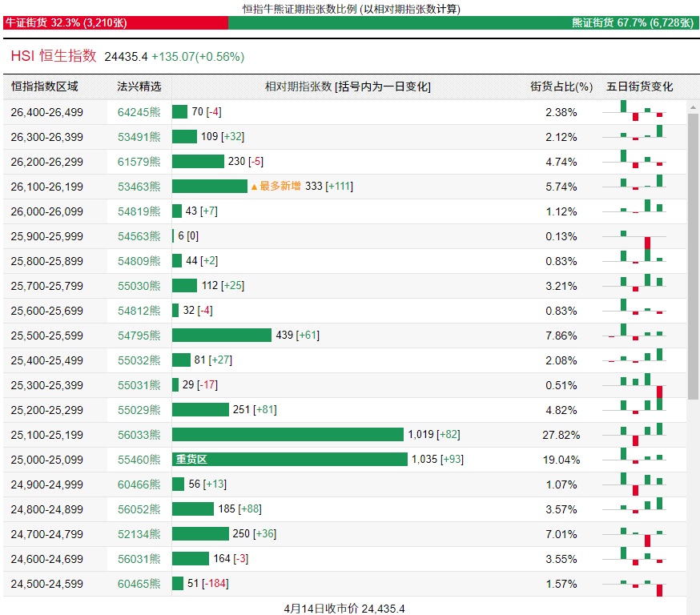Click the 恒指指数区域 column header

tap(45, 86)
